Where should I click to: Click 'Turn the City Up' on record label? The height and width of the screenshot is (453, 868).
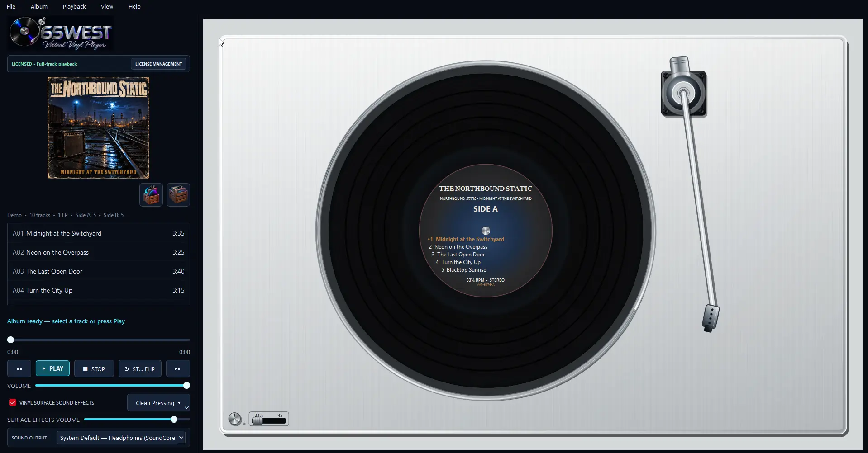461,262
